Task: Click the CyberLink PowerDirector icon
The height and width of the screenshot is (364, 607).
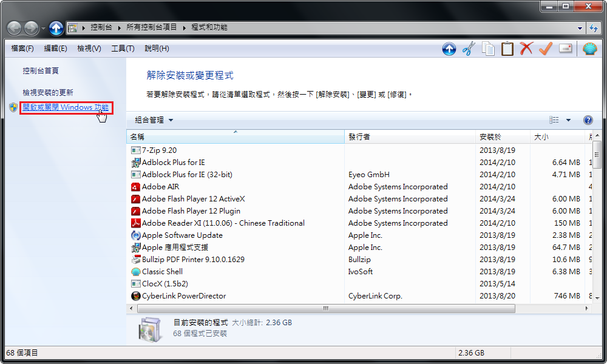Action: click(135, 296)
